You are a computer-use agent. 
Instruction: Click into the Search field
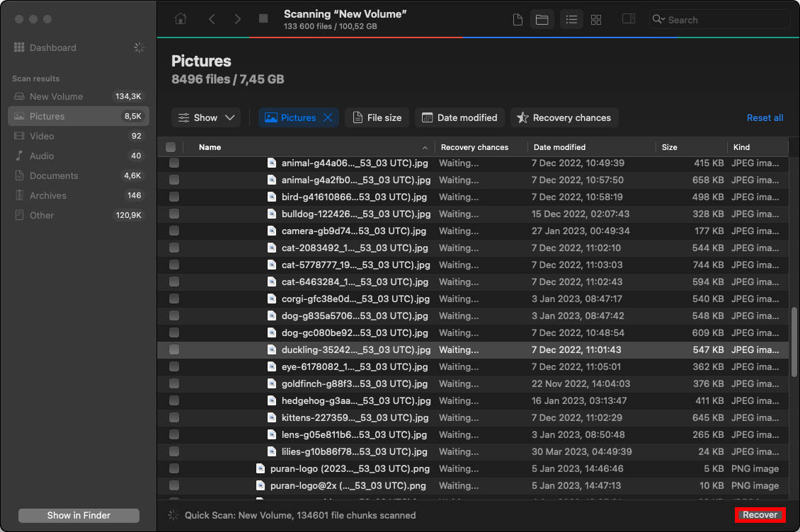pos(719,19)
